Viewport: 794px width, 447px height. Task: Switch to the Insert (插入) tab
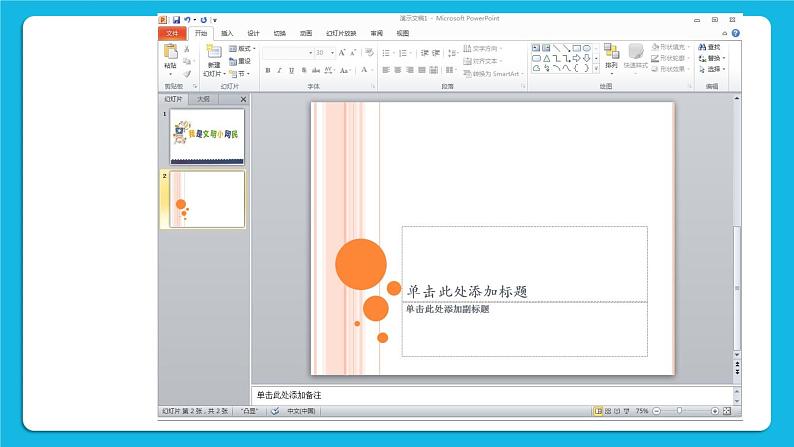pos(227,33)
